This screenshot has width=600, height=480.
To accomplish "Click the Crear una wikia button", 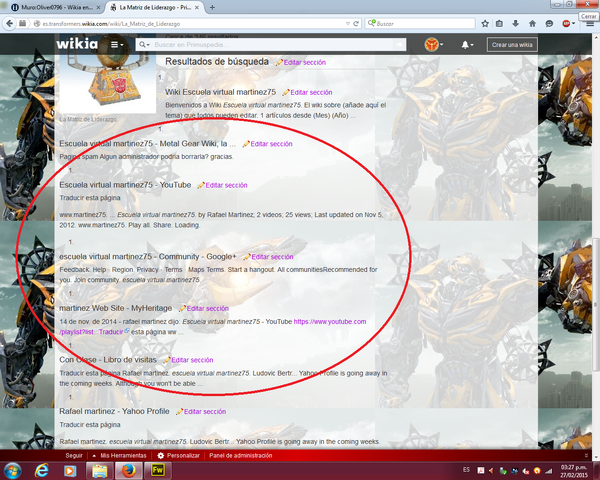I will (x=512, y=45).
